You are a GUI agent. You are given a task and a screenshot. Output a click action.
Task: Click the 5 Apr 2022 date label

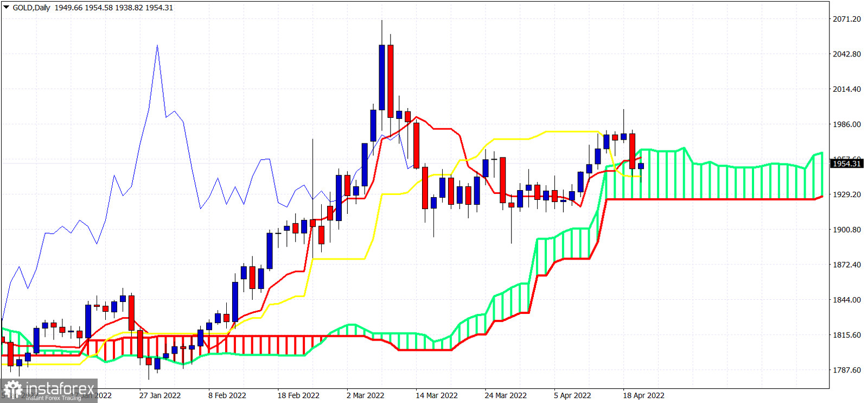[572, 395]
